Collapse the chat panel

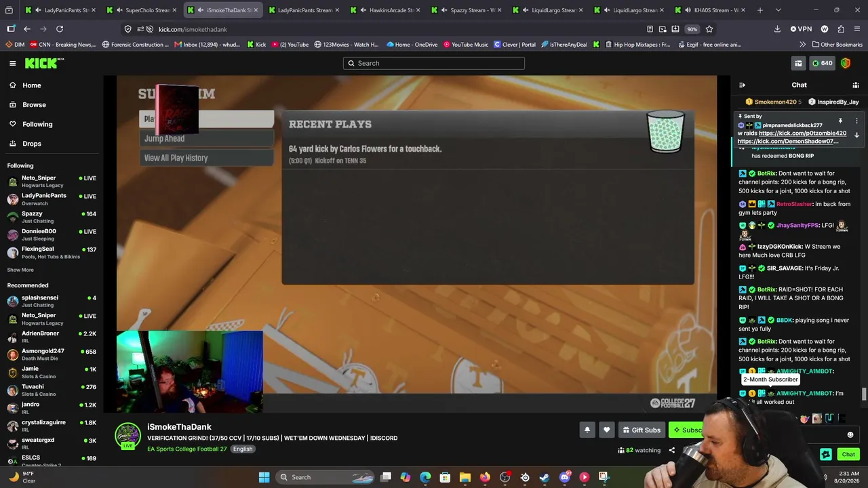(x=742, y=85)
